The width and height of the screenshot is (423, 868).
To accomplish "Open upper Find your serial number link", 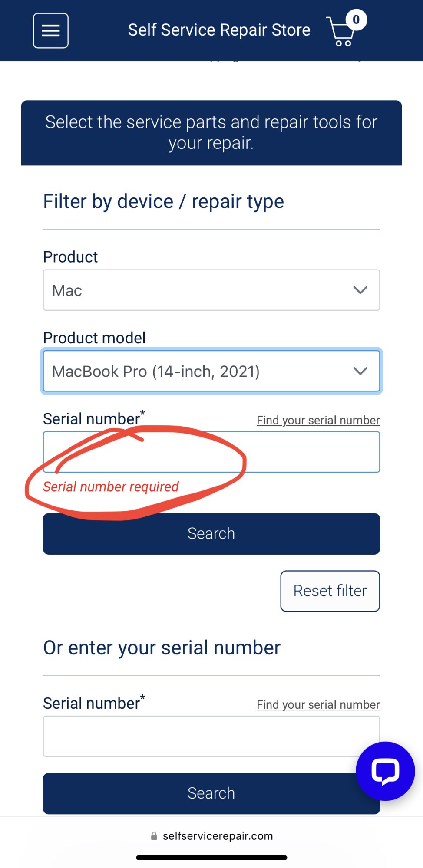I will (318, 420).
